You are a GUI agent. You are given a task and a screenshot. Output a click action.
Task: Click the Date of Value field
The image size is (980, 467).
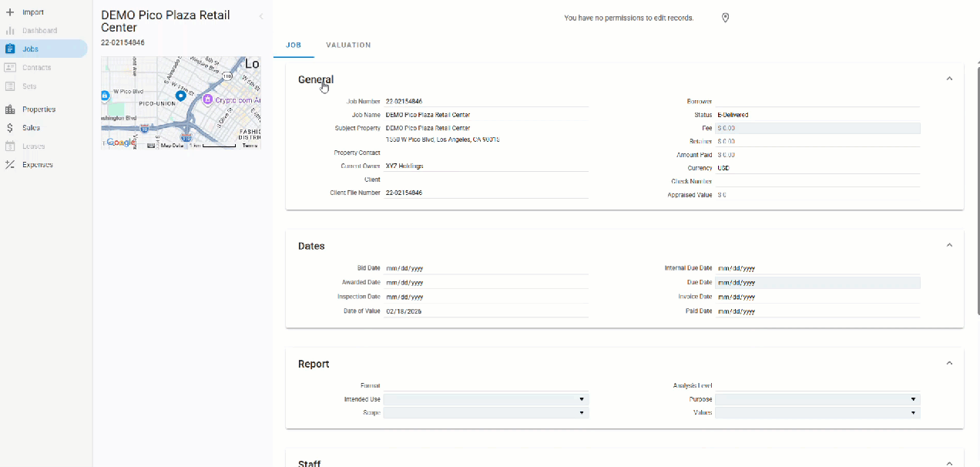click(x=485, y=311)
